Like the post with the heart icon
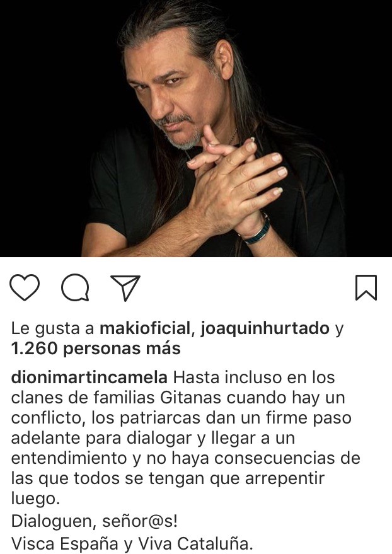Viewport: 392px width, 554px height. coord(25,287)
